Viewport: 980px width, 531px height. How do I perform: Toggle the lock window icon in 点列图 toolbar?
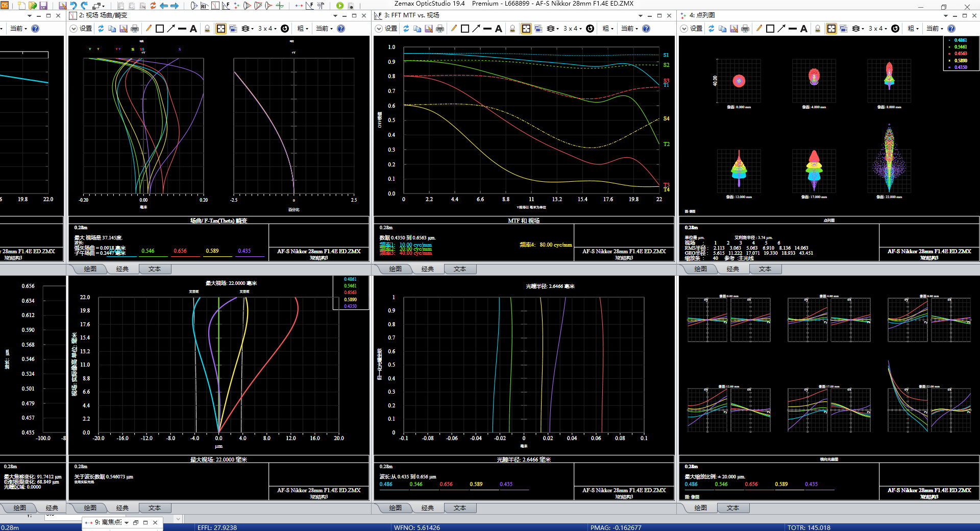(x=818, y=29)
